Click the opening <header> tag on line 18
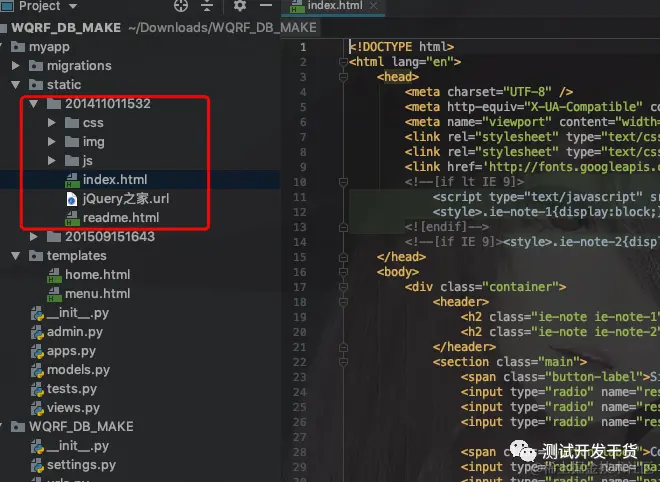This screenshot has height=482, width=660. (461, 302)
